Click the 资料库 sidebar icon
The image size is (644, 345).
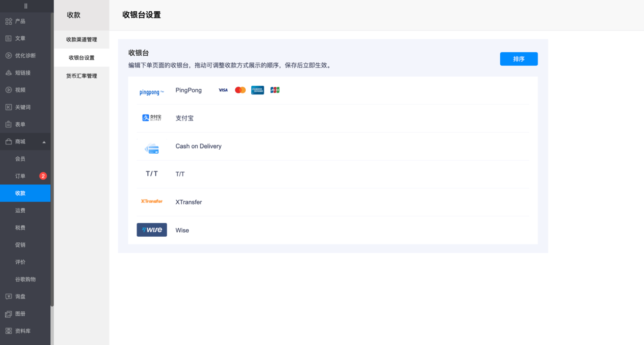point(8,331)
